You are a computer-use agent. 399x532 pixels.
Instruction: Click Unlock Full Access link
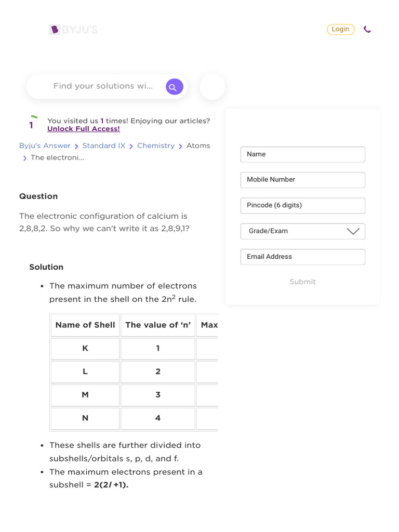pyautogui.click(x=84, y=129)
